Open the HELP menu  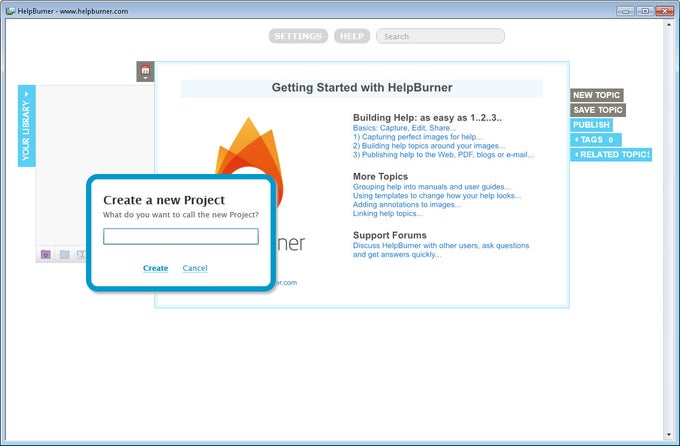352,36
